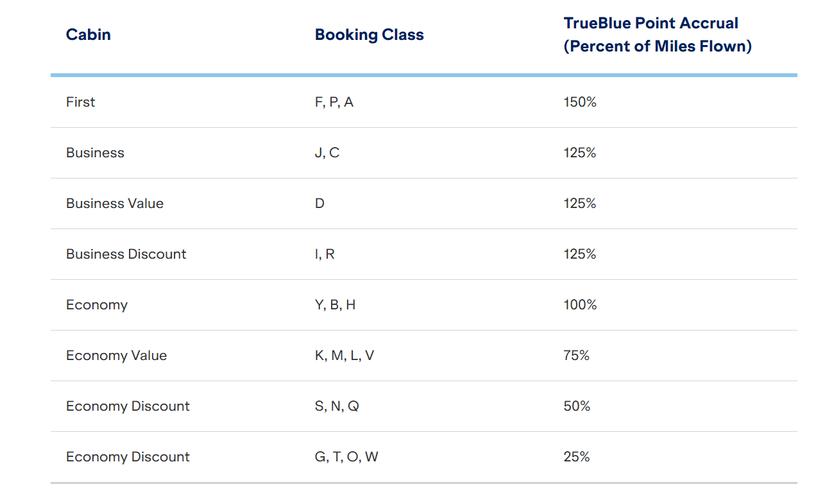This screenshot has width=825, height=484.
Task: Select the Business Value cabin cell
Action: [114, 203]
